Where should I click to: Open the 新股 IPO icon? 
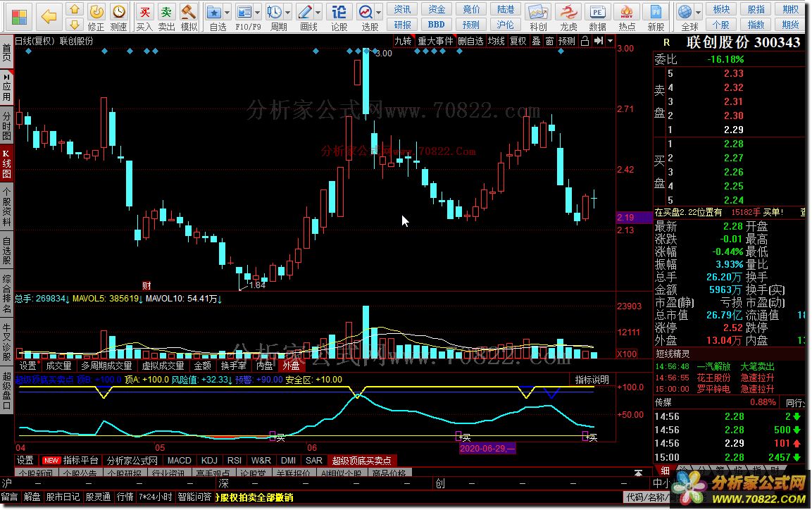[x=656, y=11]
